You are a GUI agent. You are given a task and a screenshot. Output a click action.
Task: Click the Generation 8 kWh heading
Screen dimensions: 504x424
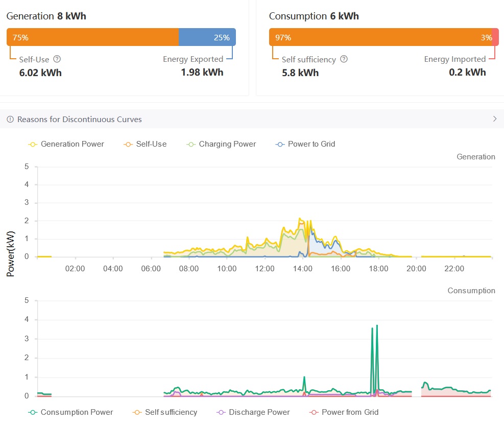coord(46,16)
